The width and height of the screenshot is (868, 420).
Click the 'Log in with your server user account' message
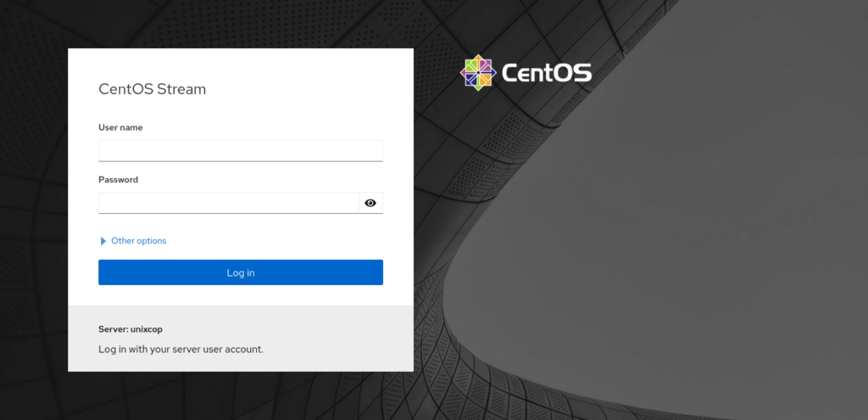tap(181, 350)
